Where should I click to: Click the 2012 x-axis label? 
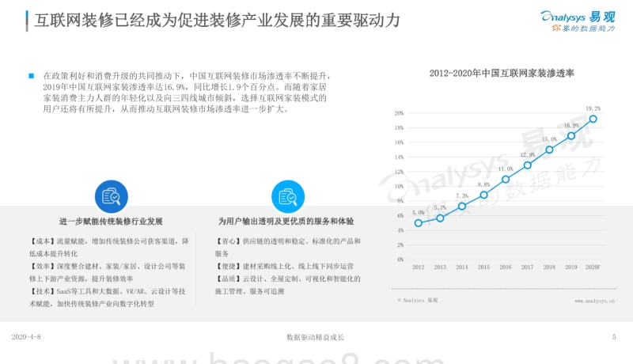tap(419, 267)
